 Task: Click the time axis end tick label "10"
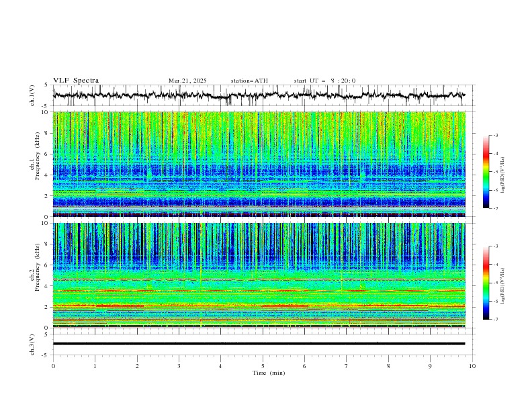tap(472, 366)
